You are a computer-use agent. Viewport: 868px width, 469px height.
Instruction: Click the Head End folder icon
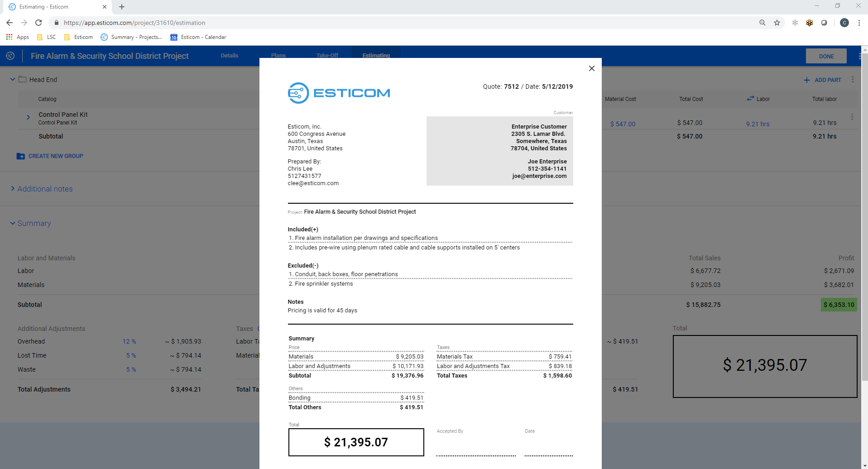click(22, 79)
